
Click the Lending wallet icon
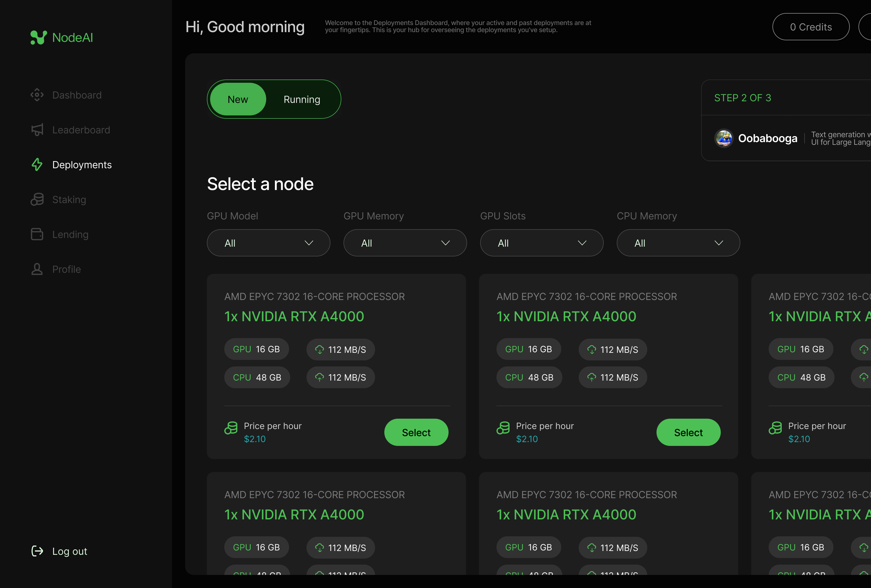click(37, 234)
